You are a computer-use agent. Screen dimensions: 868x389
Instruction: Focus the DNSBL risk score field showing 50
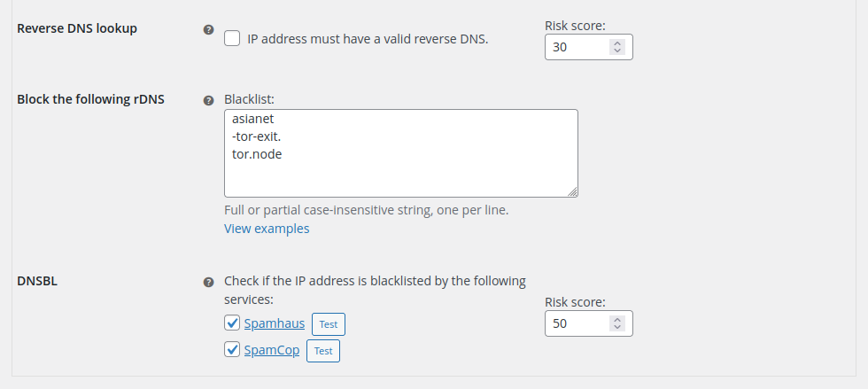(x=577, y=323)
